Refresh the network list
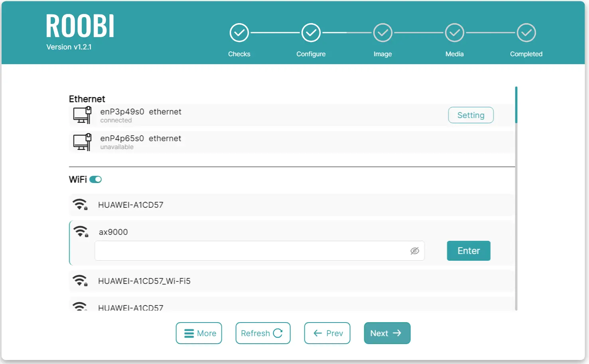The height and width of the screenshot is (364, 589). 263,333
